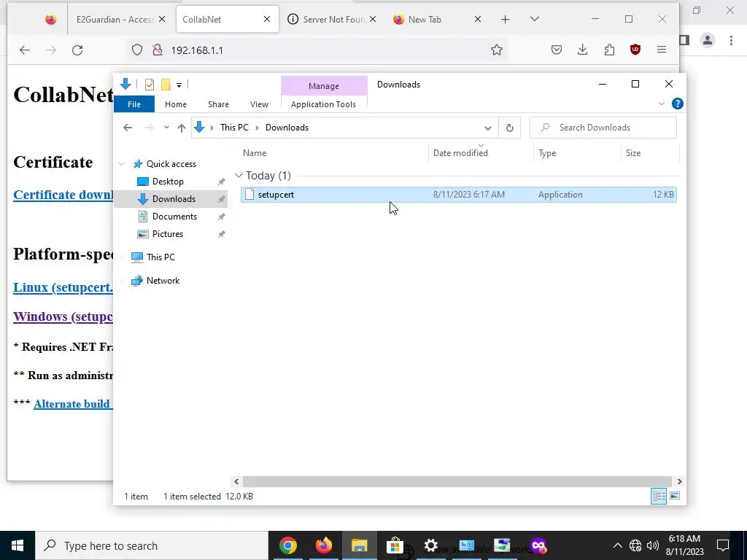Open address bar history dropdown

pyautogui.click(x=488, y=128)
